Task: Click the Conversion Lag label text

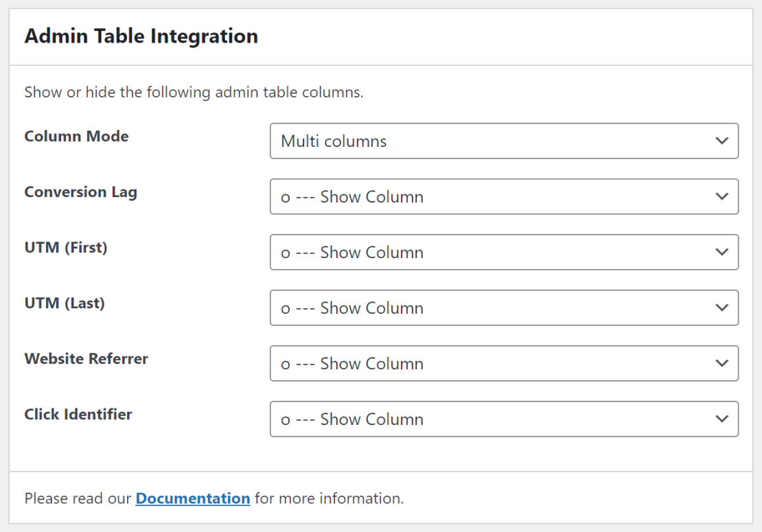Action: pos(80,192)
